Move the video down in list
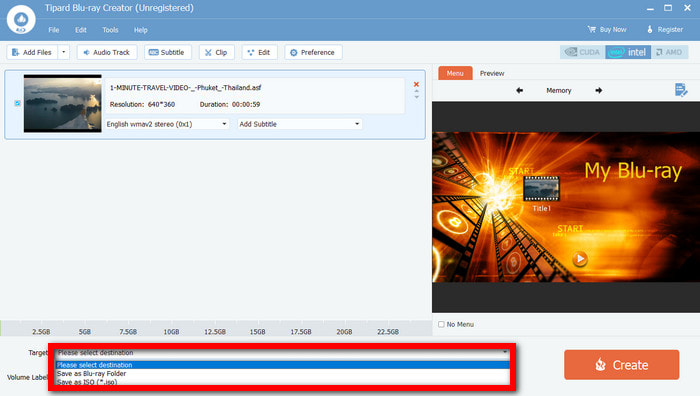This screenshot has height=396, width=700. tap(417, 97)
